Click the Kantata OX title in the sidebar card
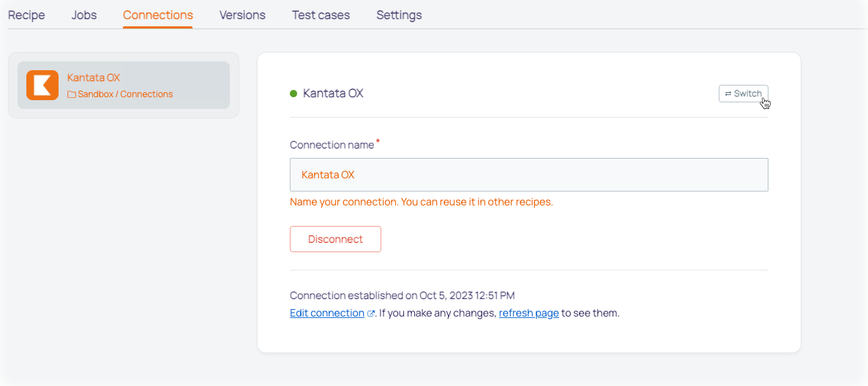868x386 pixels. point(94,77)
